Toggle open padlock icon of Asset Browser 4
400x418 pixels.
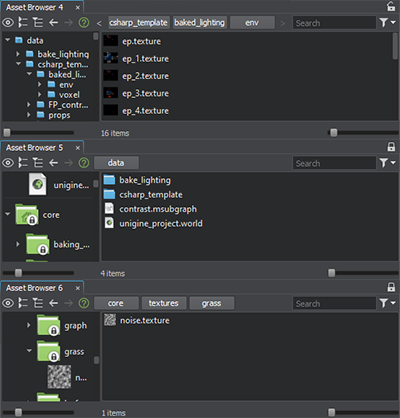391,6
